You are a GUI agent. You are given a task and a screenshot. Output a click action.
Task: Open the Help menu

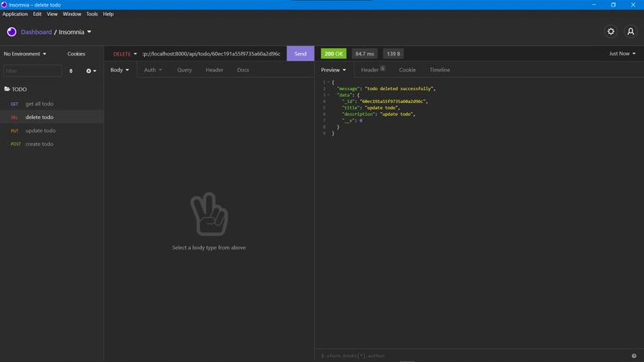(108, 14)
